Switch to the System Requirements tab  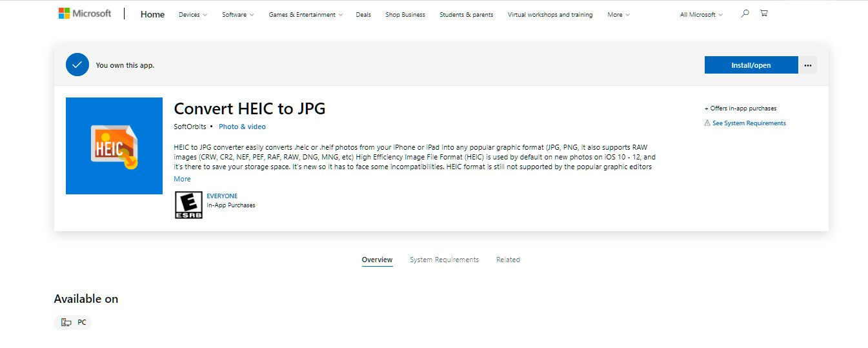(x=444, y=260)
